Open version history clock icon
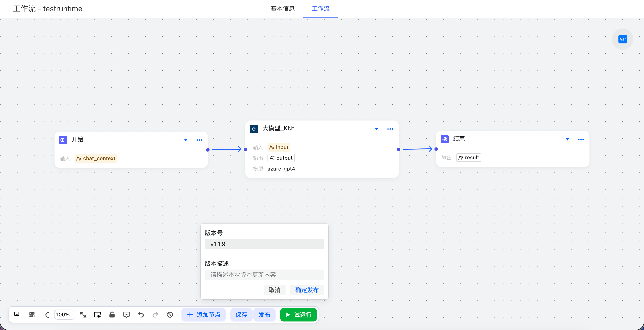 [x=170, y=314]
